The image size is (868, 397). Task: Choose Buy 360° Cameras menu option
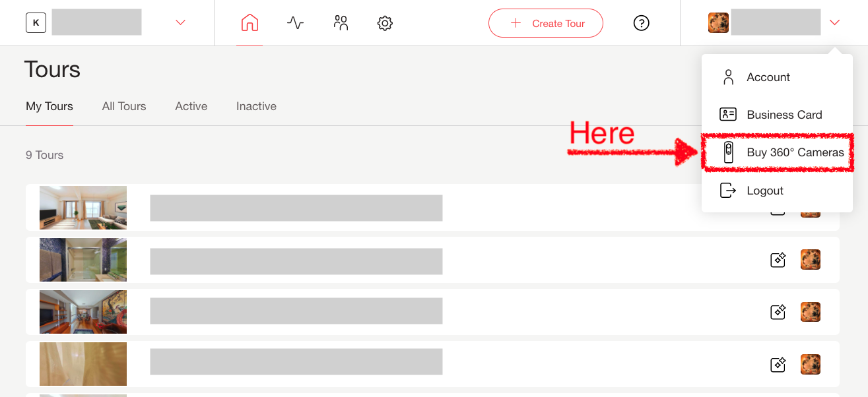click(795, 152)
